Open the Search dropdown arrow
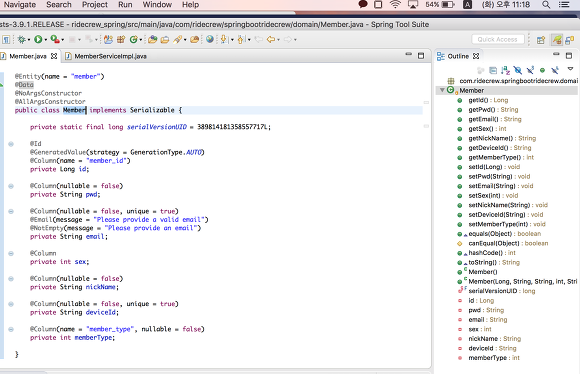Screen dimensions: 580x374 point(185,40)
